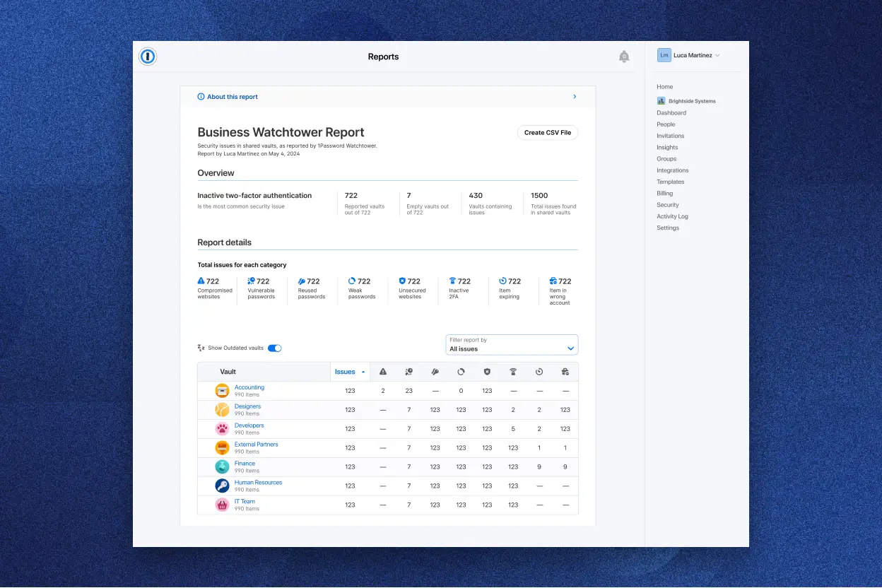The width and height of the screenshot is (882, 588).
Task: Click the Developers paw vault icon
Action: pyautogui.click(x=223, y=429)
